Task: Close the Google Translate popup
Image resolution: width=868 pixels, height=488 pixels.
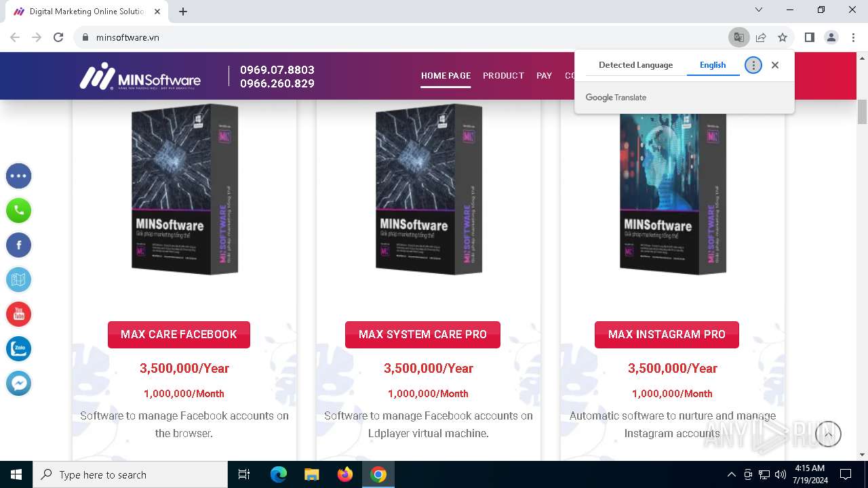Action: coord(775,65)
